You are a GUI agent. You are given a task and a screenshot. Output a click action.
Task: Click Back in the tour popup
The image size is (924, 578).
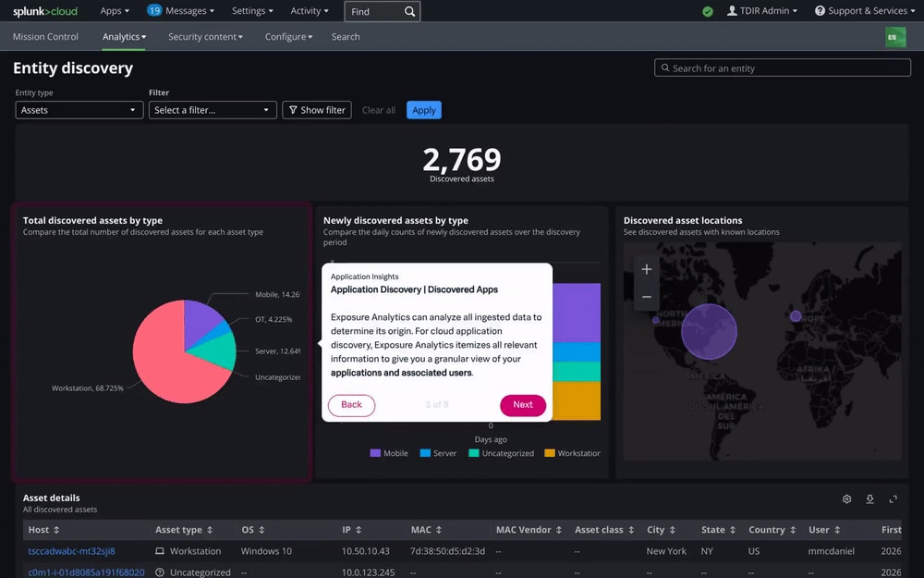tap(351, 405)
